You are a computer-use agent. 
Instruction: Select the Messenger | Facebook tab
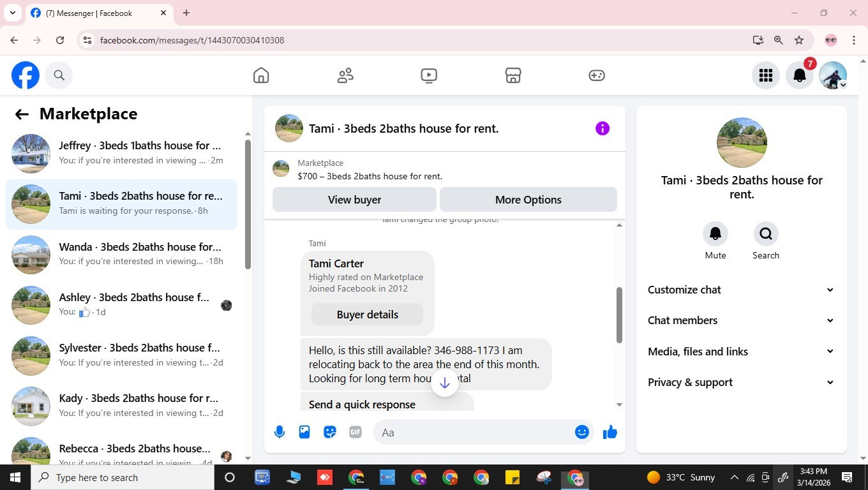point(99,13)
